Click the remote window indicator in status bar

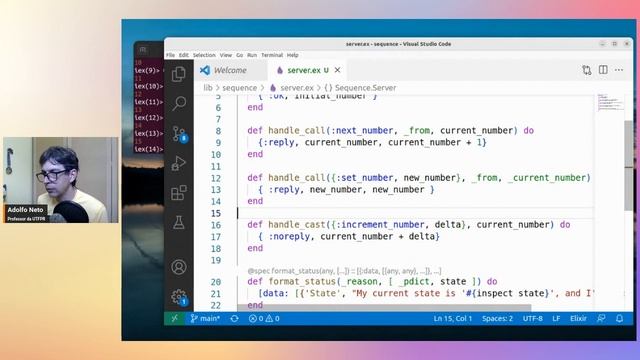click(x=174, y=318)
